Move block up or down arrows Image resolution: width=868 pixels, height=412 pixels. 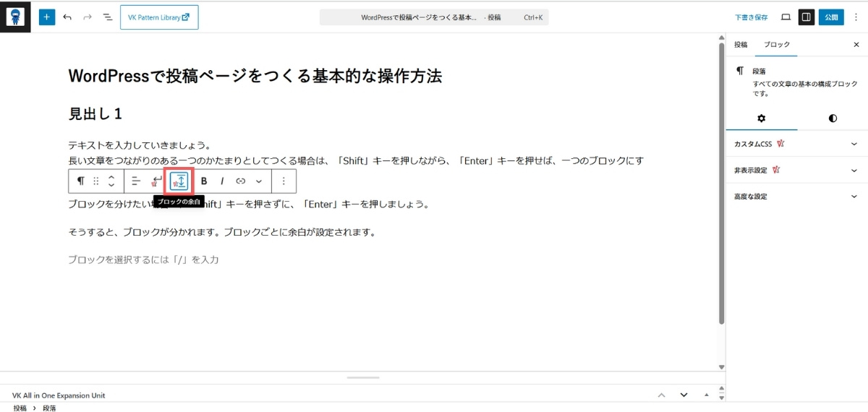(111, 181)
